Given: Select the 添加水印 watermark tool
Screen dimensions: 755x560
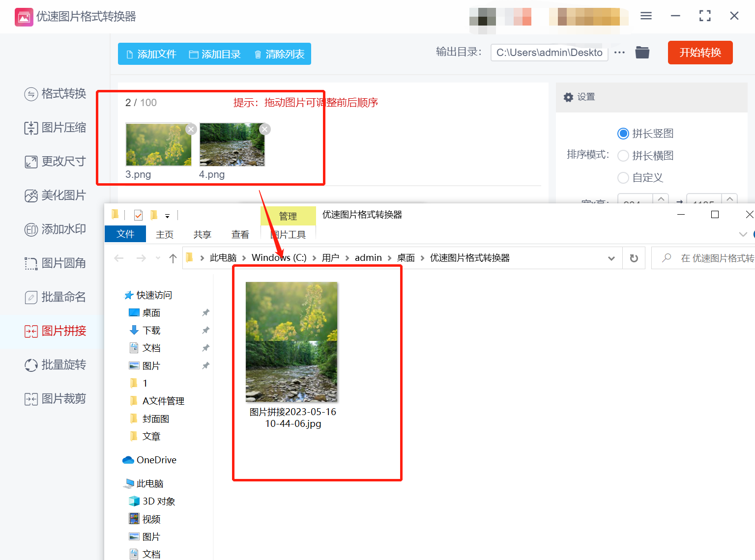Looking at the screenshot, I should pyautogui.click(x=55, y=229).
